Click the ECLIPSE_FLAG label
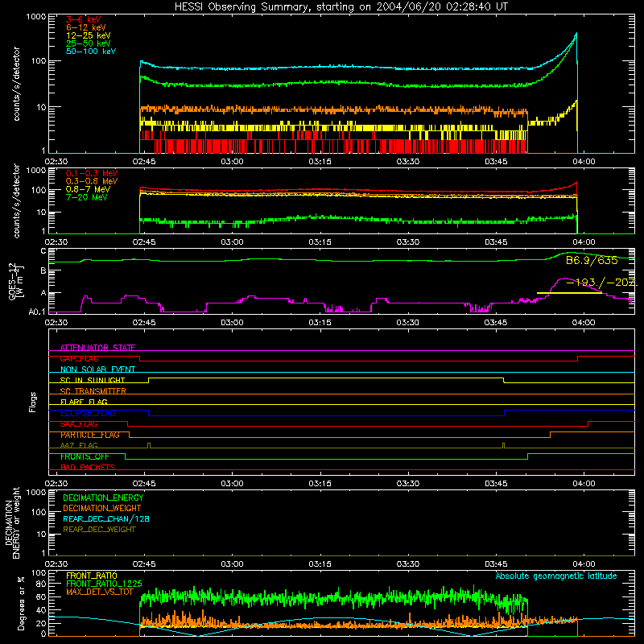The height and width of the screenshot is (644, 644). (x=88, y=413)
